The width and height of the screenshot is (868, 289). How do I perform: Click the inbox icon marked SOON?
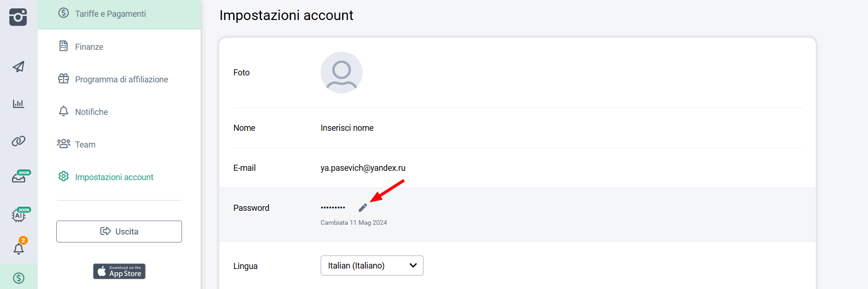click(x=19, y=177)
